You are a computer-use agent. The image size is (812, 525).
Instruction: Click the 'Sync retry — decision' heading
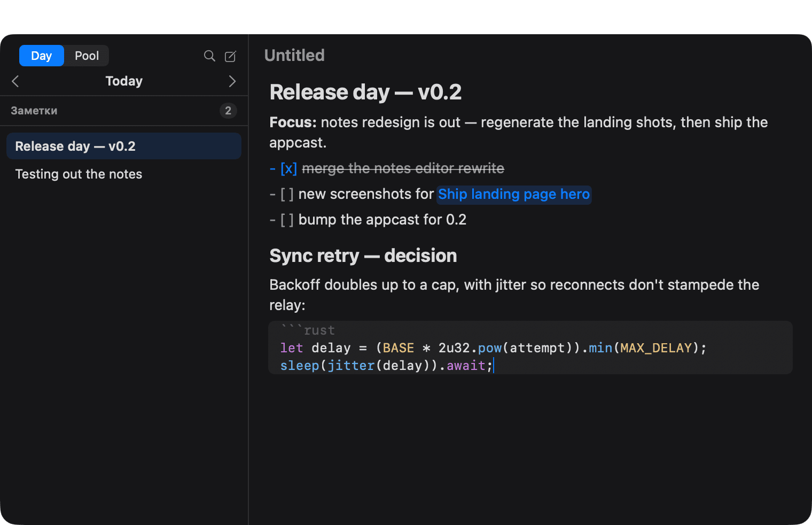coord(363,256)
